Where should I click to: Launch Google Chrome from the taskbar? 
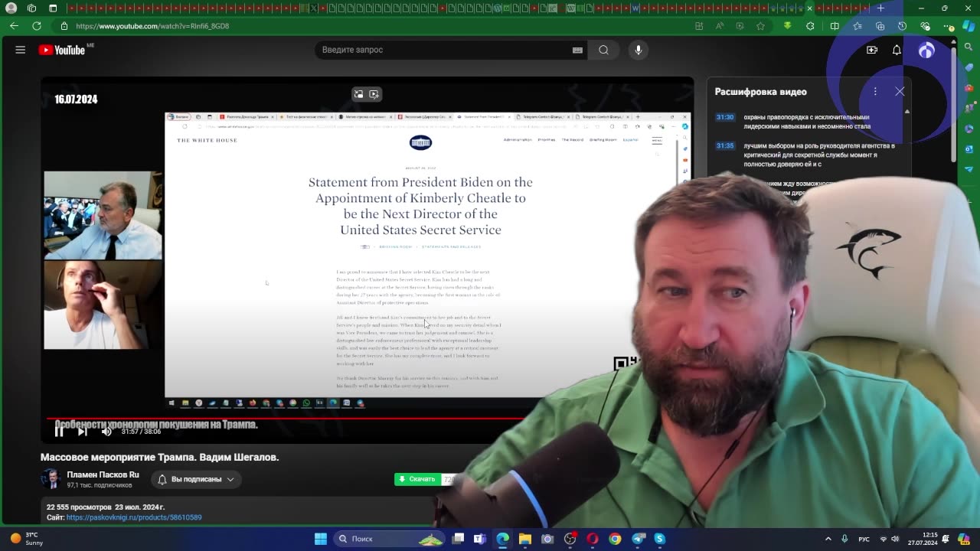click(615, 539)
